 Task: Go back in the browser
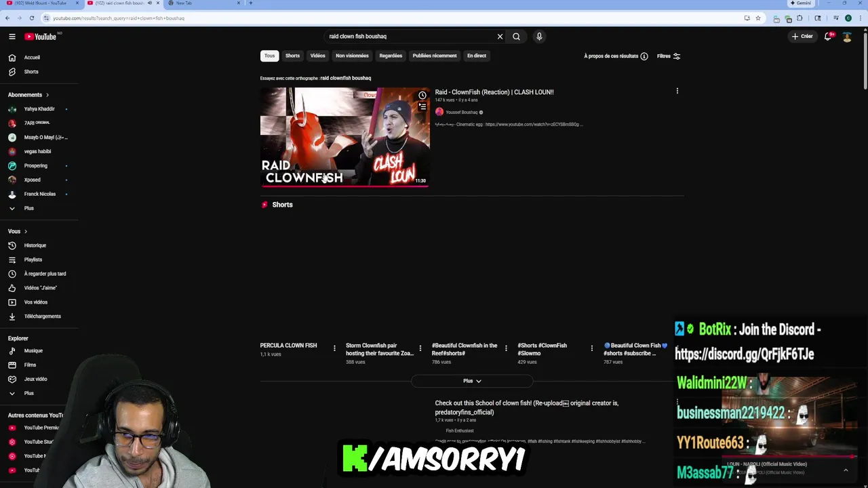click(x=7, y=18)
